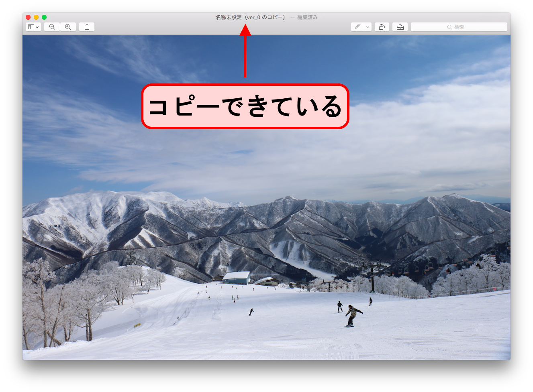
Task: Select the highlight pen tool
Action: 357,27
